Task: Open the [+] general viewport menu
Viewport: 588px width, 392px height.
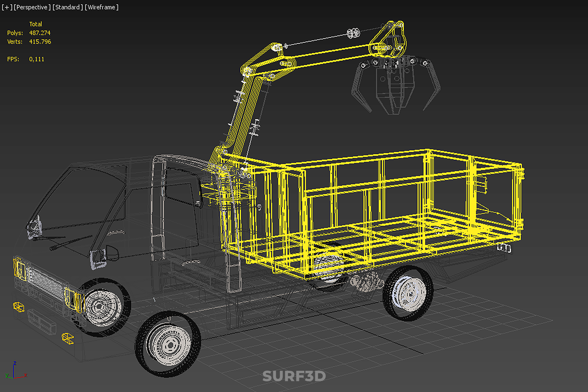Action: [x=7, y=7]
